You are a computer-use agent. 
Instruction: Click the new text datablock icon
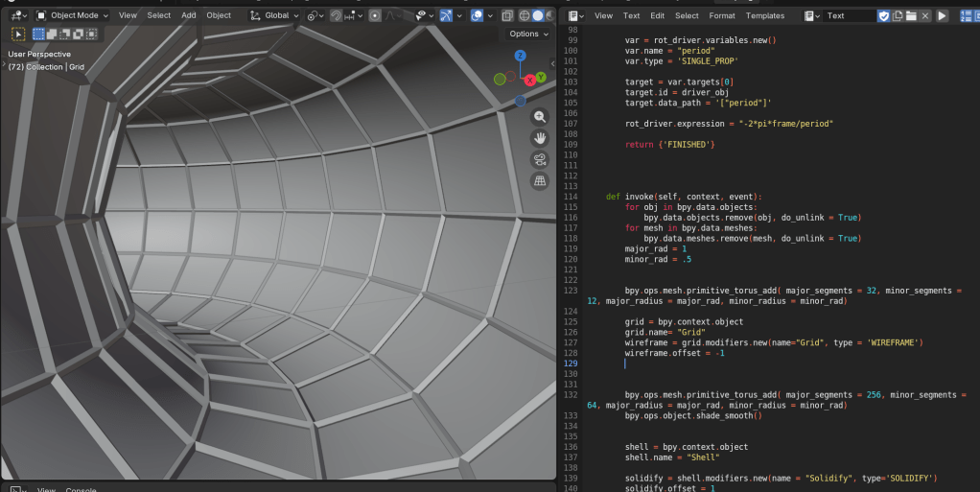[898, 16]
